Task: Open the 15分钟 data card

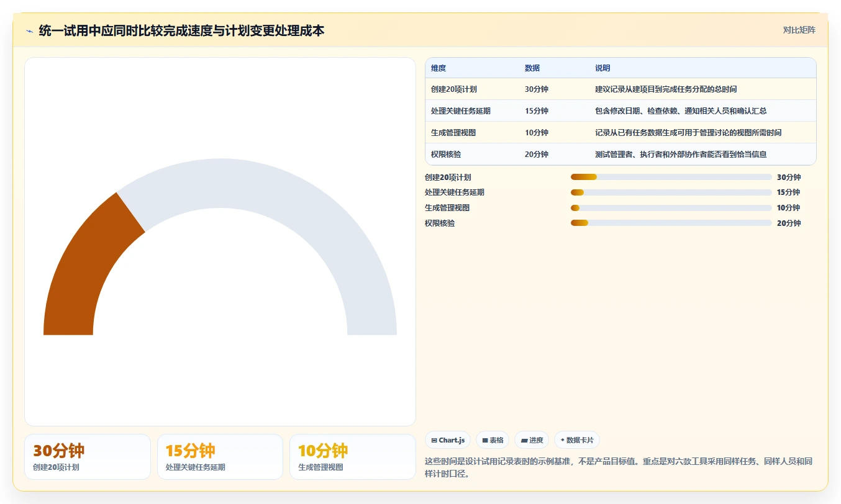Action: (220, 457)
